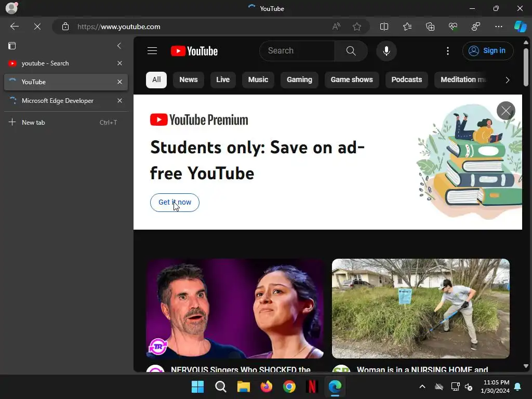Open volume muted tray icon
532x399 pixels.
point(469,387)
